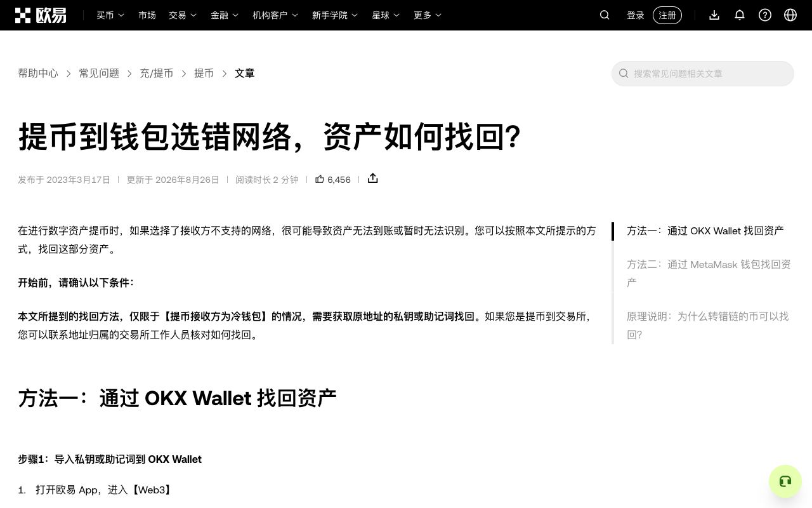Open the search magnifier icon in header
Viewport: 812px width, 508px height.
[605, 15]
